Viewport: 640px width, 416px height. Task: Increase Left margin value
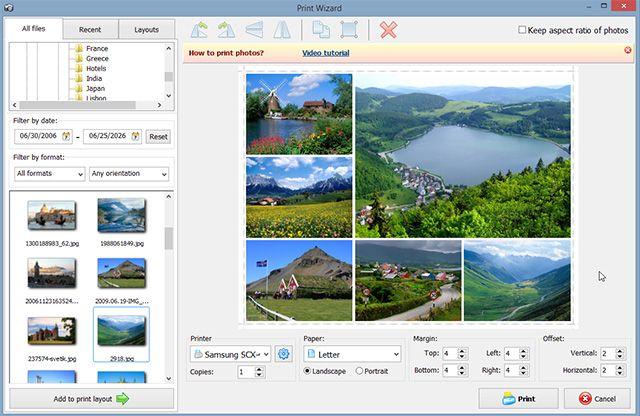(524, 351)
